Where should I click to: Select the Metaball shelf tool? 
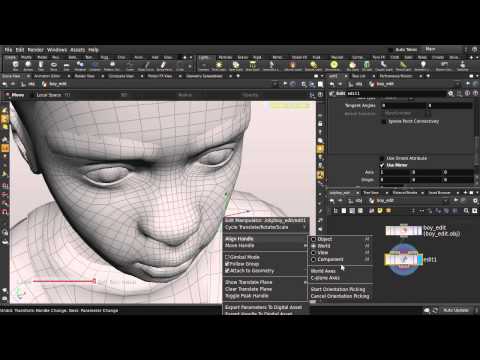(x=80, y=65)
